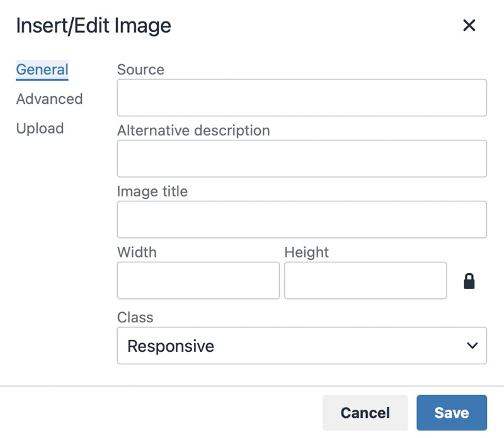Open the Advanced tab
This screenshot has width=504, height=438.
(x=50, y=99)
